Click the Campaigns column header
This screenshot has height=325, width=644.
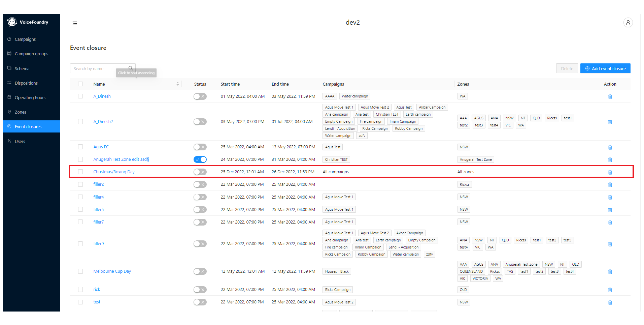pyautogui.click(x=333, y=84)
